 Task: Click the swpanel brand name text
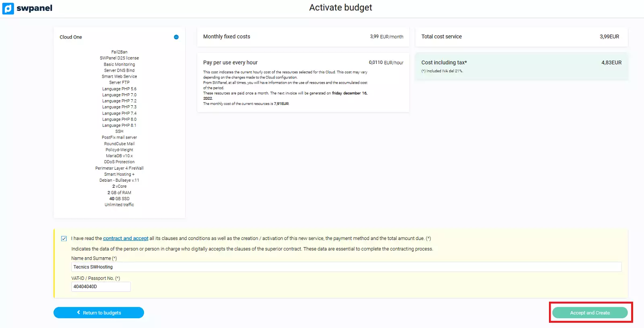click(x=34, y=8)
